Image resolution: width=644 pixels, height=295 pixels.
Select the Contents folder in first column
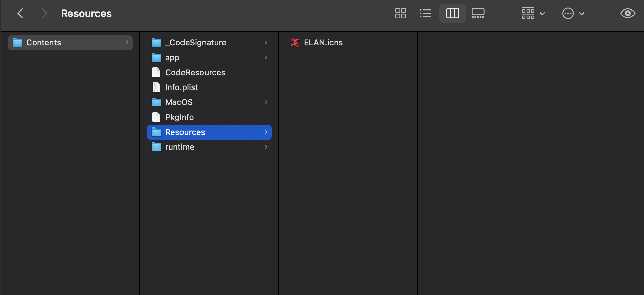[44, 43]
